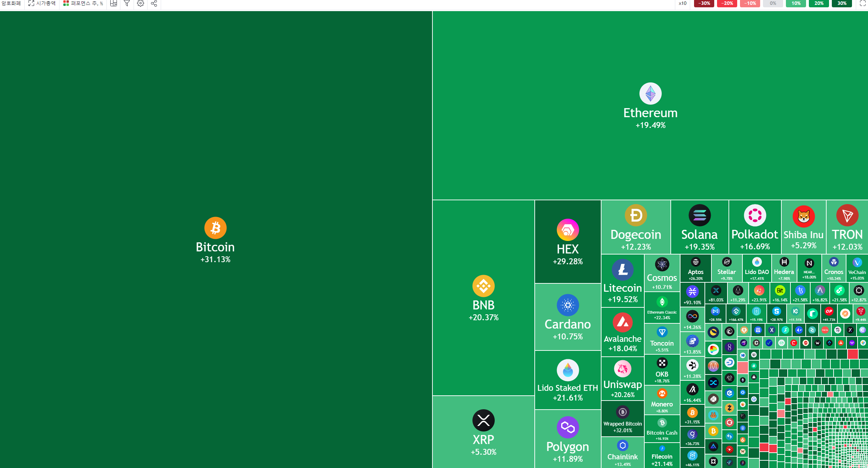Click the Bitcoin logo icon
The image size is (868, 468).
pos(215,228)
